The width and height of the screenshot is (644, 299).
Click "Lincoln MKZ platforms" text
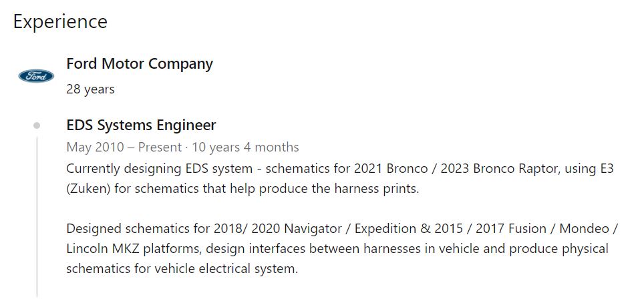[134, 248]
